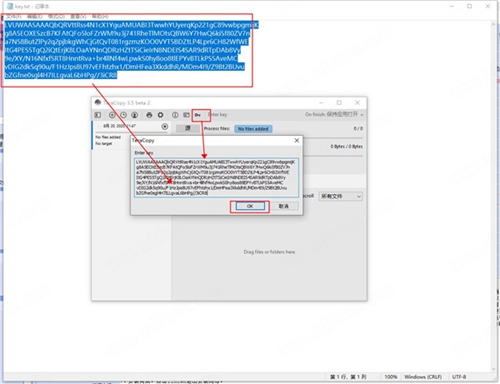Confirm the key with the OK button
The image size is (500, 384).
coord(250,206)
